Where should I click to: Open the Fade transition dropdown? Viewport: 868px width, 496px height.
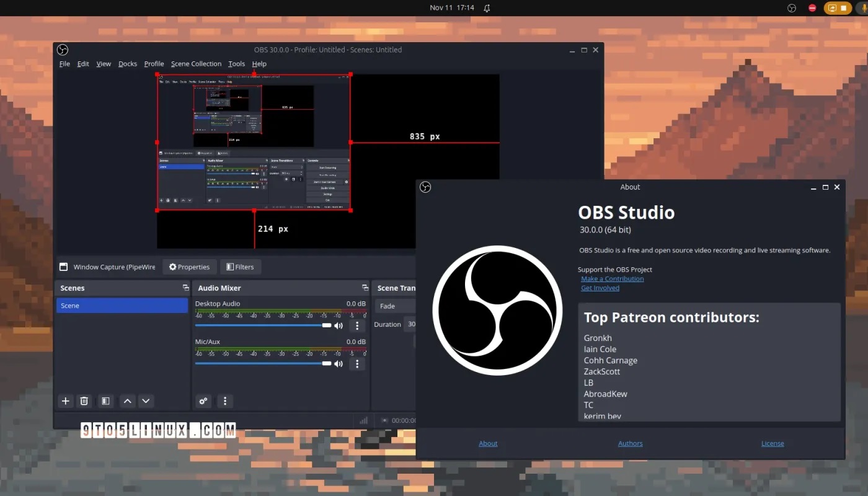[x=396, y=306]
